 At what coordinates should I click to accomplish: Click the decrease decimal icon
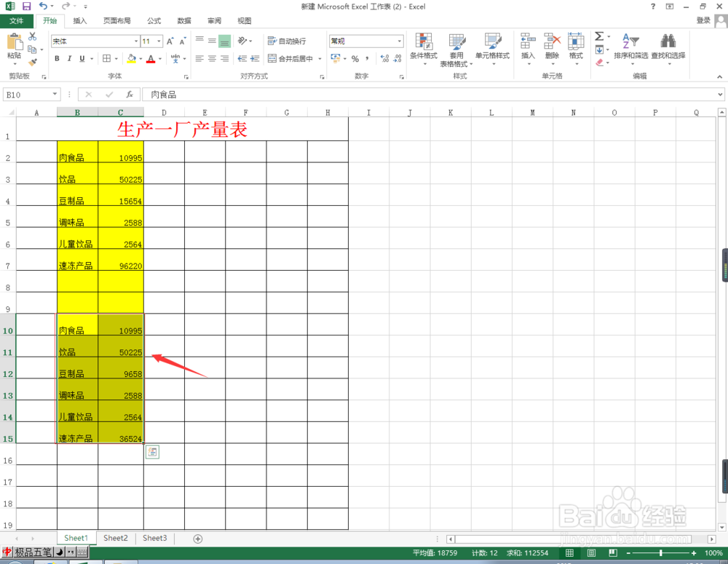[397, 58]
